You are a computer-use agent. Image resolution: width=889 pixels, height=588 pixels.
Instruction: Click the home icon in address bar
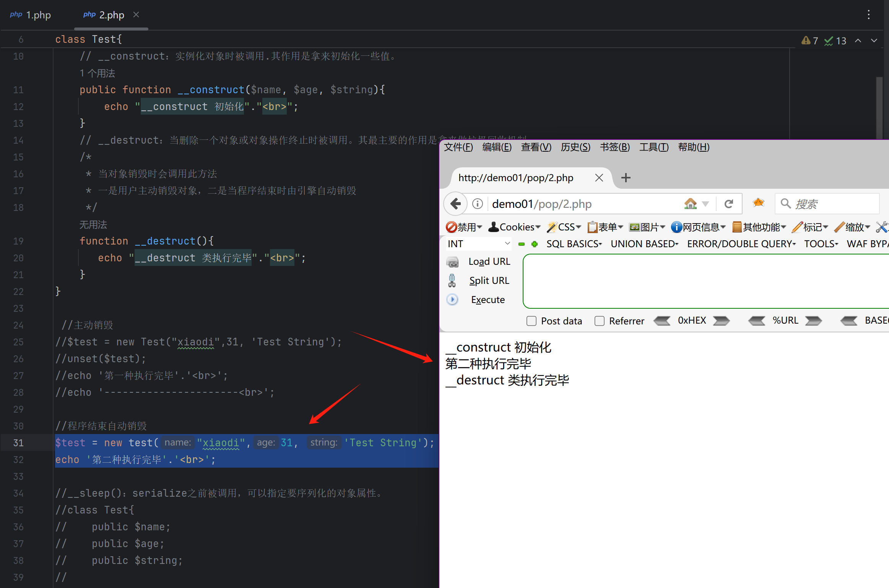pos(690,204)
